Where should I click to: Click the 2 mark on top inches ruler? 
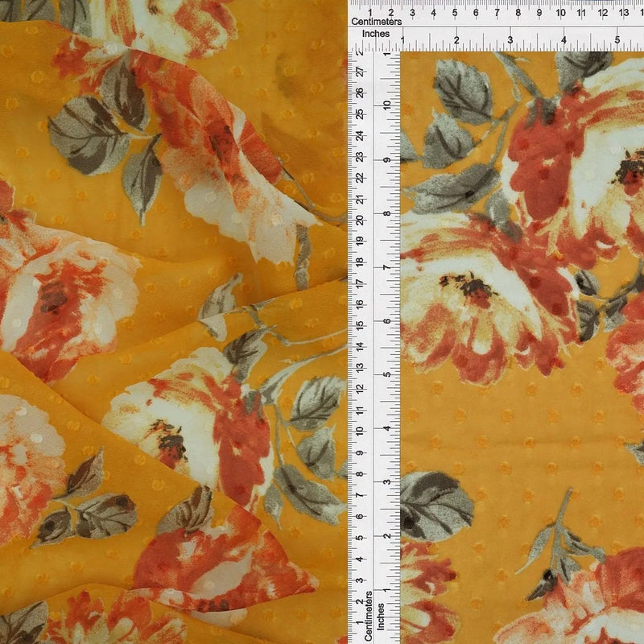pos(456,39)
